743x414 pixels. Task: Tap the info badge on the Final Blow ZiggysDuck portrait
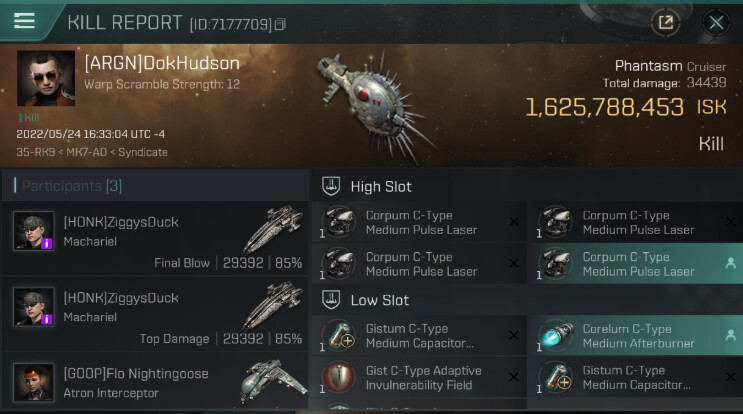(x=46, y=243)
